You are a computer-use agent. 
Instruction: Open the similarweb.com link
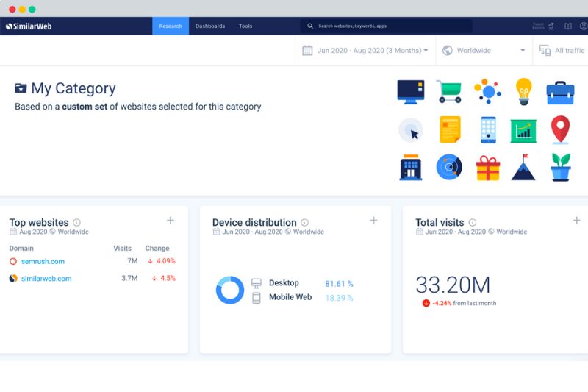46,278
